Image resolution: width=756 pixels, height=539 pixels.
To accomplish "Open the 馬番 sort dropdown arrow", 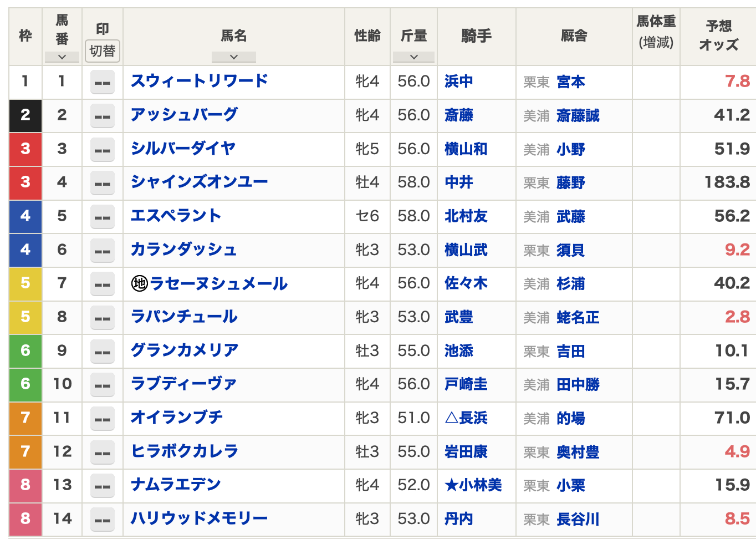I will [x=62, y=57].
